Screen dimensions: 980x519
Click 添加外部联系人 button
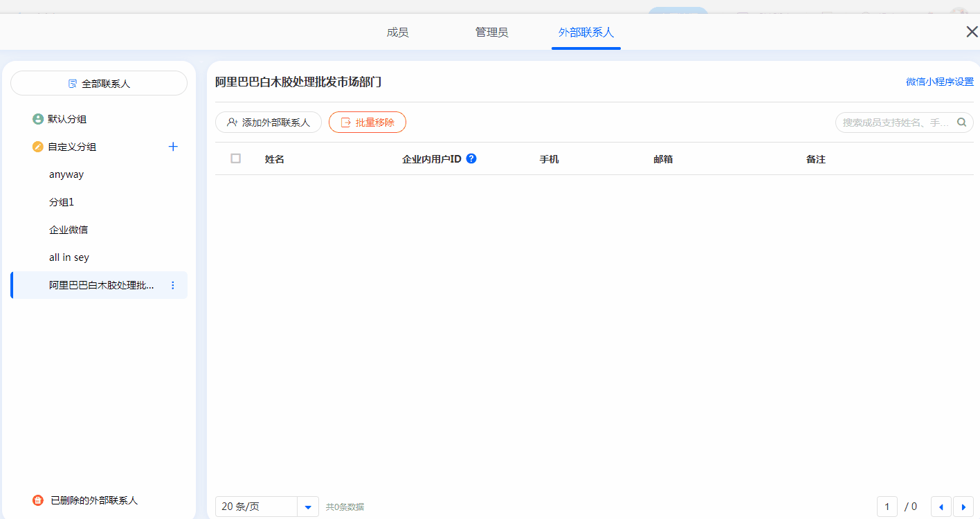(269, 122)
